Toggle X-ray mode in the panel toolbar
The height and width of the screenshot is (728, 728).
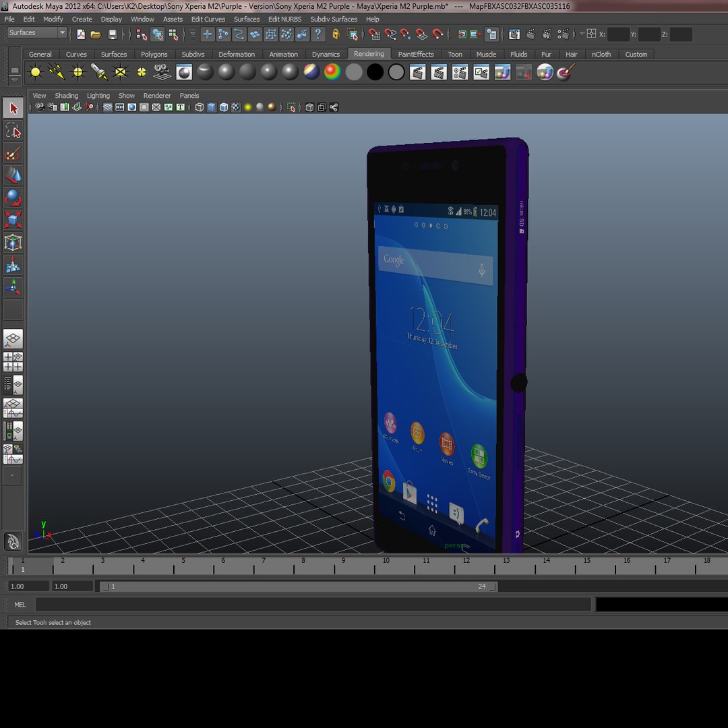tap(309, 108)
